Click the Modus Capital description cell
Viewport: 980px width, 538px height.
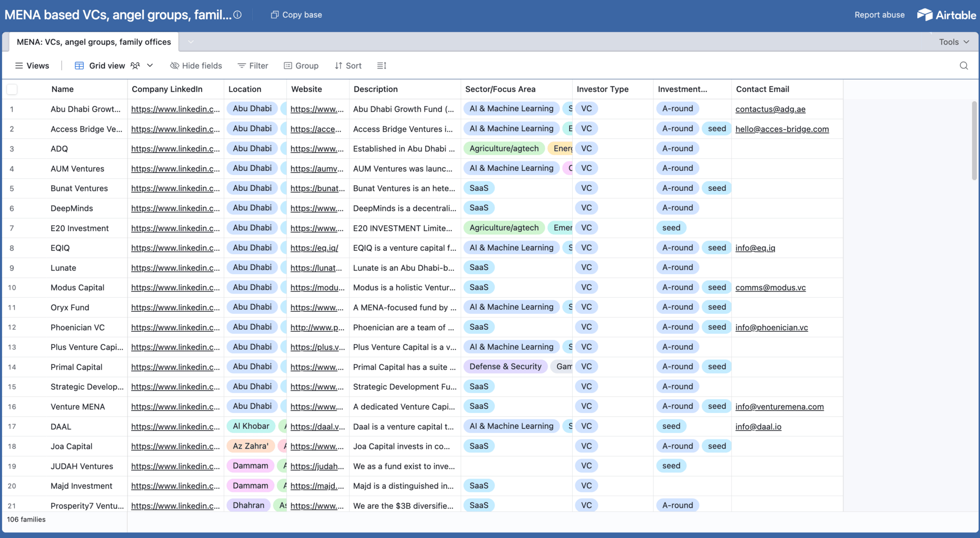(405, 287)
